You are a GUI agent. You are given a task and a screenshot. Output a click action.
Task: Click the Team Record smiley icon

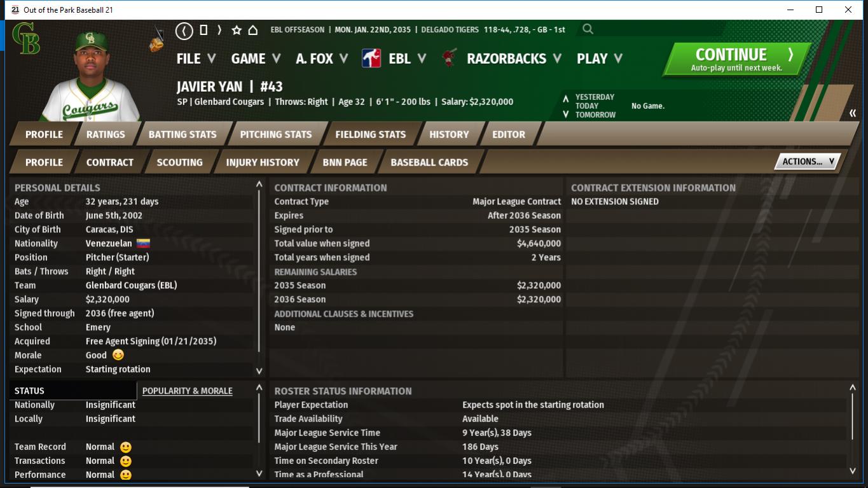click(x=126, y=447)
